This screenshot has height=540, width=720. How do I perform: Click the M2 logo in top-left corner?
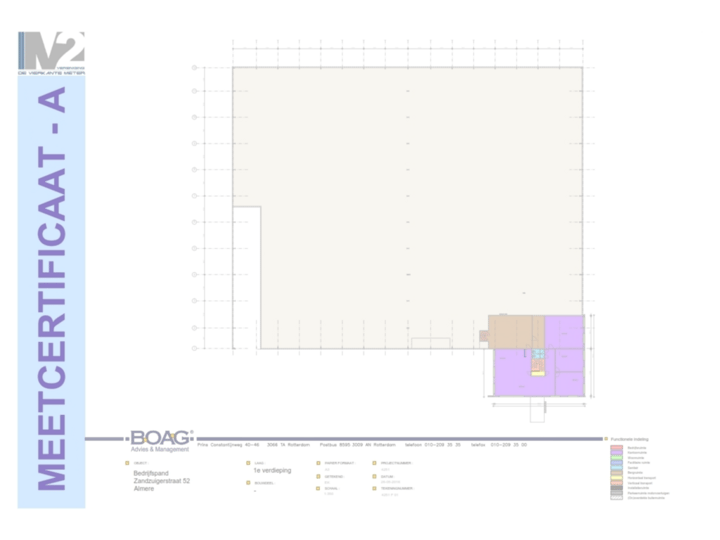51,52
